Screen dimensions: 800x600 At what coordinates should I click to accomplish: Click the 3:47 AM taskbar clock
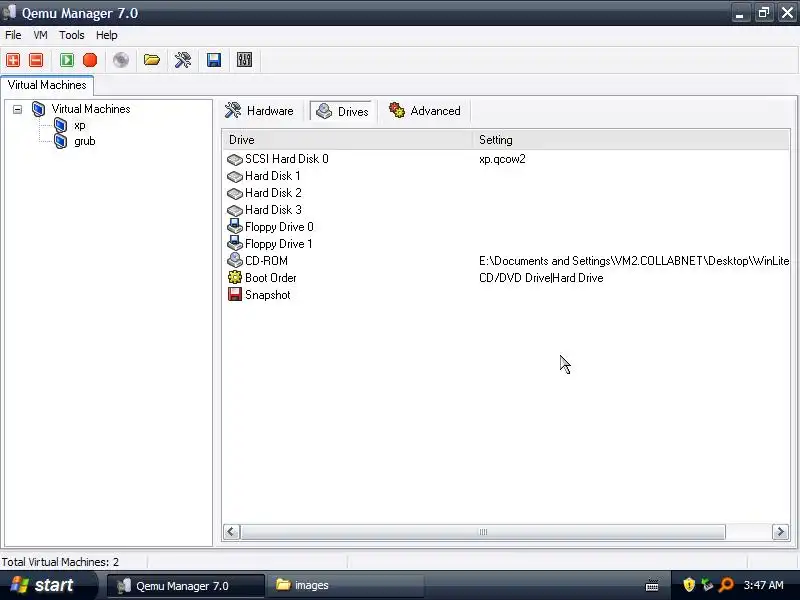click(763, 585)
